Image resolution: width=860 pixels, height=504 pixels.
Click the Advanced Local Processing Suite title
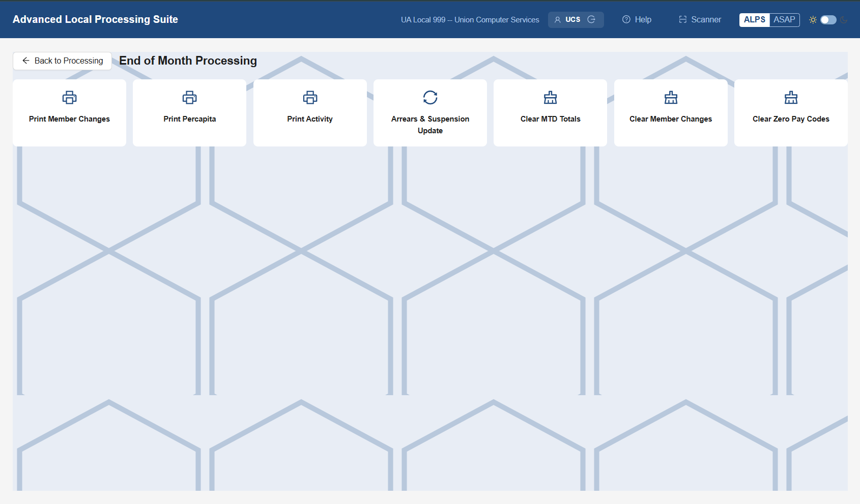coord(95,19)
